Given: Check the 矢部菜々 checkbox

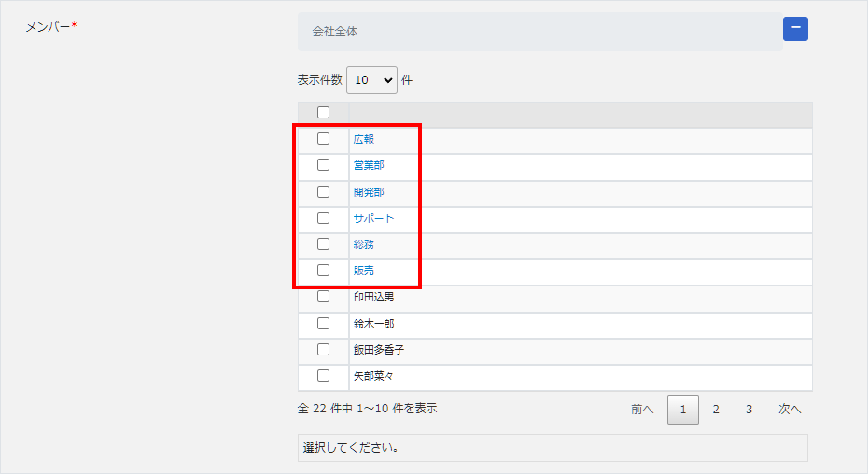Looking at the screenshot, I should pos(323,376).
